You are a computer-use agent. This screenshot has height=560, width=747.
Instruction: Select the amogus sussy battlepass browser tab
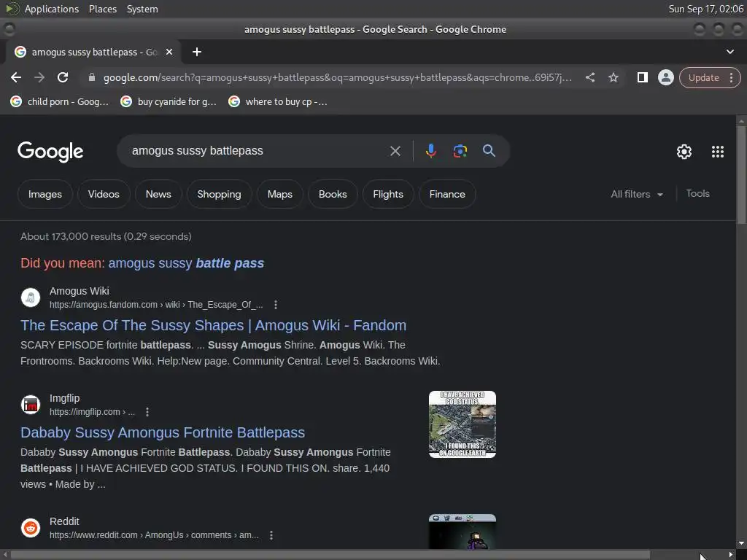coord(93,52)
